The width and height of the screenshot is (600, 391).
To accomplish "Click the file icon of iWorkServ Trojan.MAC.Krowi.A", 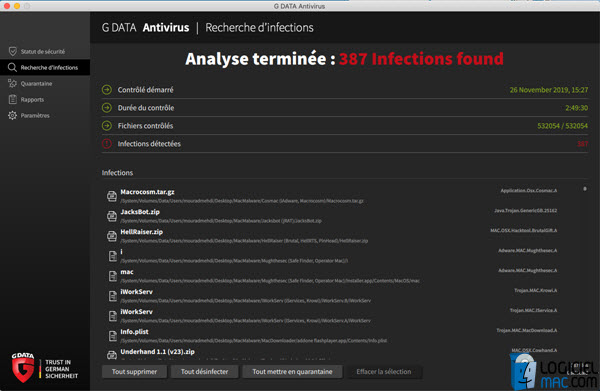I will click(x=112, y=296).
